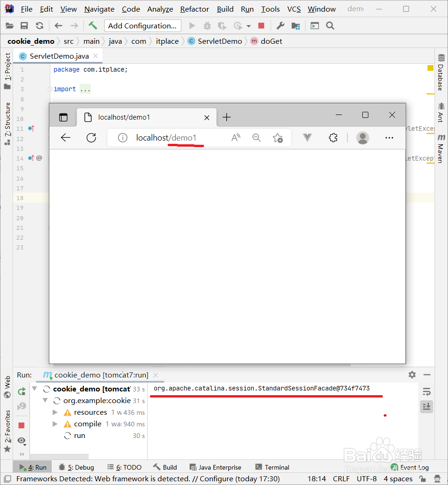Rerun cookie_demo with the green rerun icon
Image resolution: width=448 pixels, height=485 pixels.
tap(21, 391)
